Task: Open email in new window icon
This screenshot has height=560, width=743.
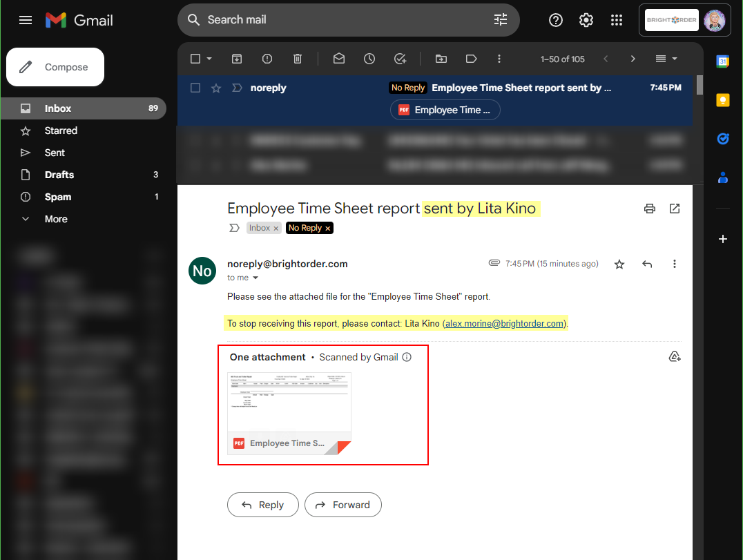Action: [x=674, y=209]
